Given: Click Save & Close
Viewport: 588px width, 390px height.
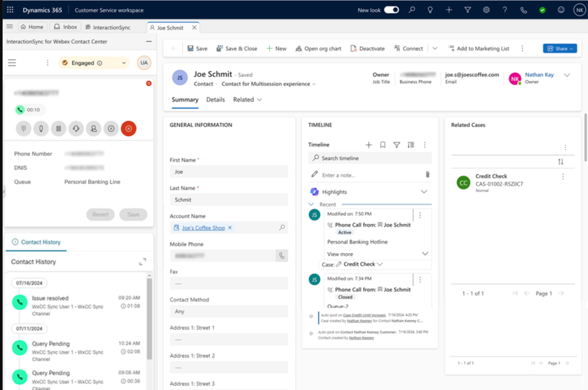Looking at the screenshot, I should tap(237, 49).
